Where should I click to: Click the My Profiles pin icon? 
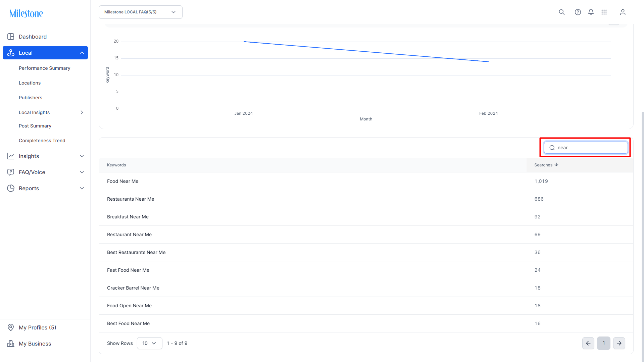(x=11, y=327)
